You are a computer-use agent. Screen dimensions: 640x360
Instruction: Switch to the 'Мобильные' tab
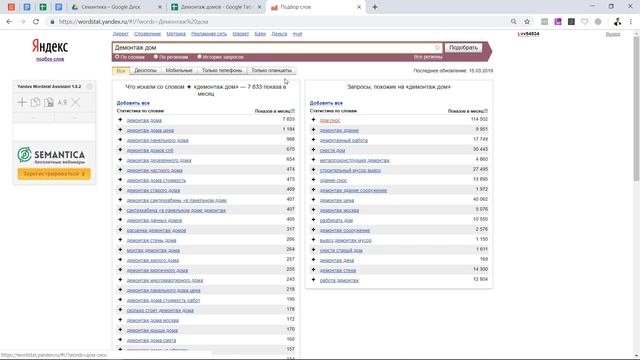(179, 71)
